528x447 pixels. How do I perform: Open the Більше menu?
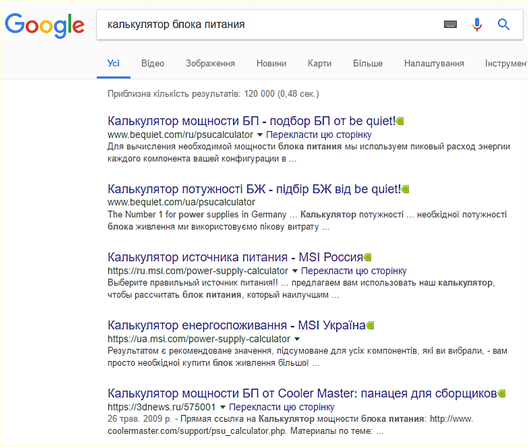pos(367,63)
